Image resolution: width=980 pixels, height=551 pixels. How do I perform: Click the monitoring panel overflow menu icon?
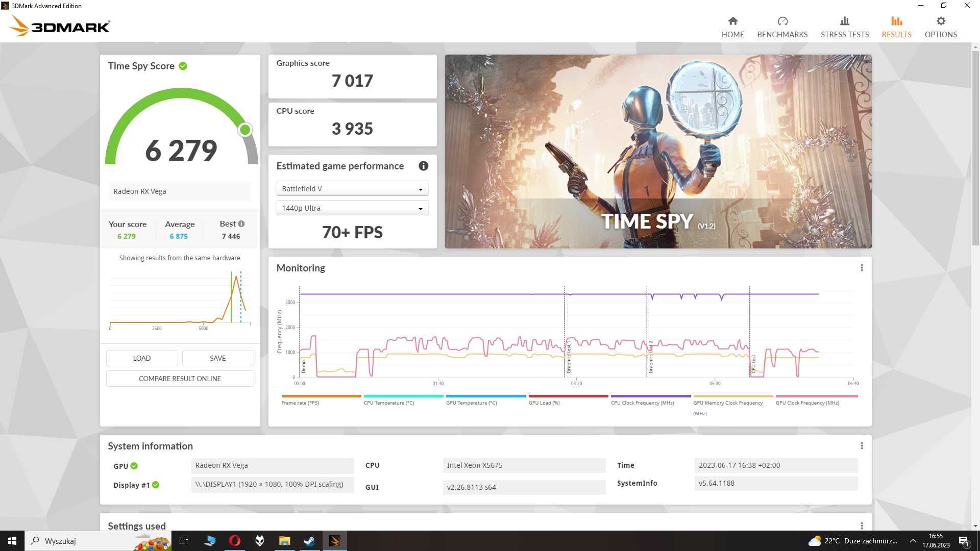pos(862,267)
